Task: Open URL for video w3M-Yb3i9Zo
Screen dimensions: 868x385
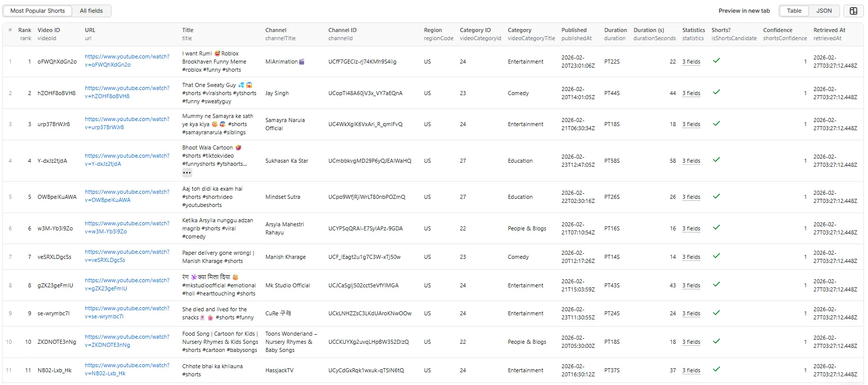Action: click(127, 227)
